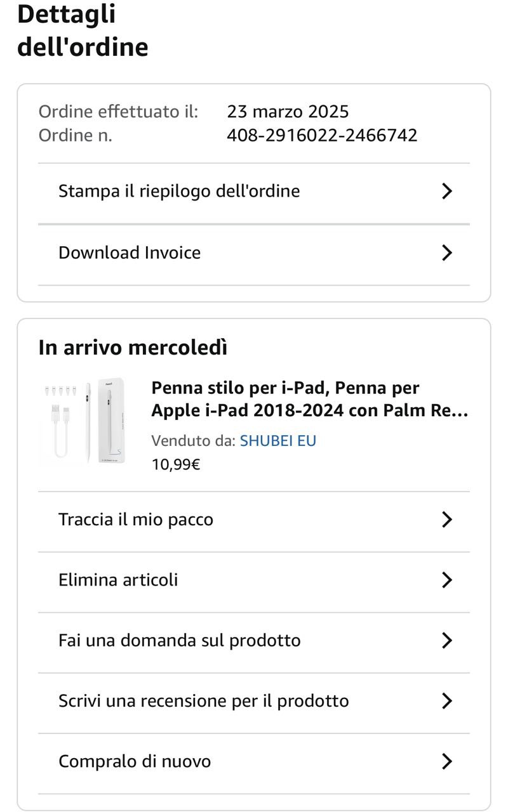Tap arrow beside Scrivi una recensione
508x812 pixels.
pyautogui.click(x=446, y=701)
